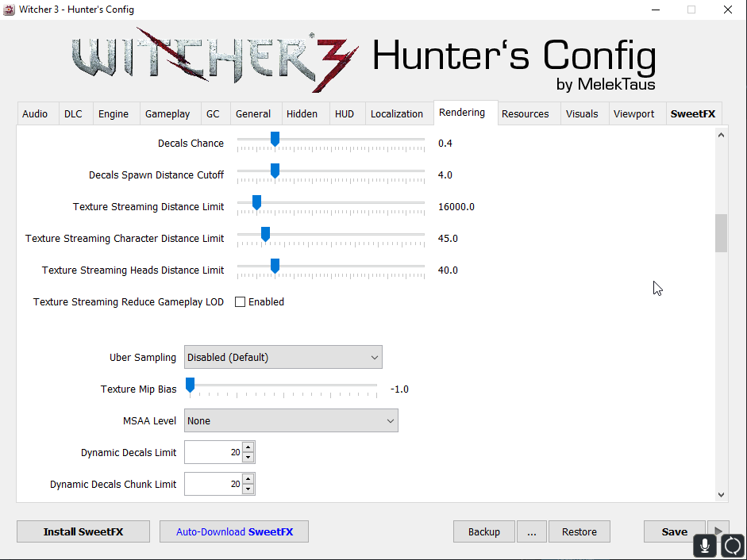Screen dimensions: 747x560
Task: Click the vertical scrollbar thumb
Action: click(x=722, y=233)
